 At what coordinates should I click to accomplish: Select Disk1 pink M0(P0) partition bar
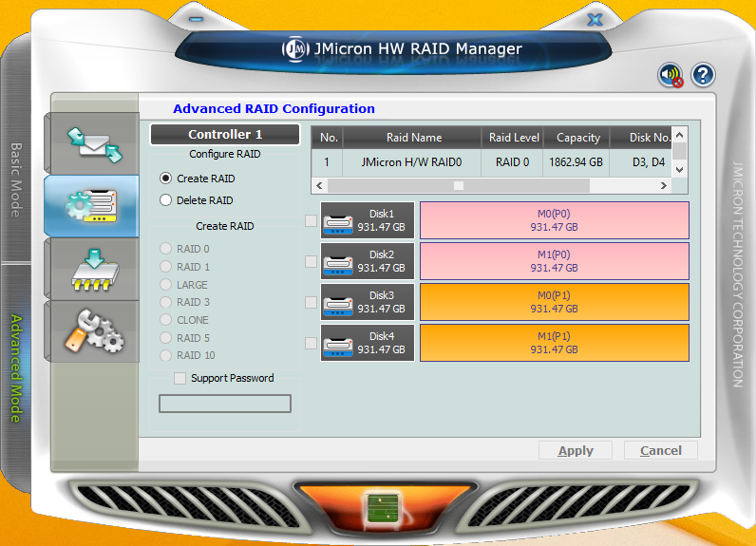[x=555, y=220]
